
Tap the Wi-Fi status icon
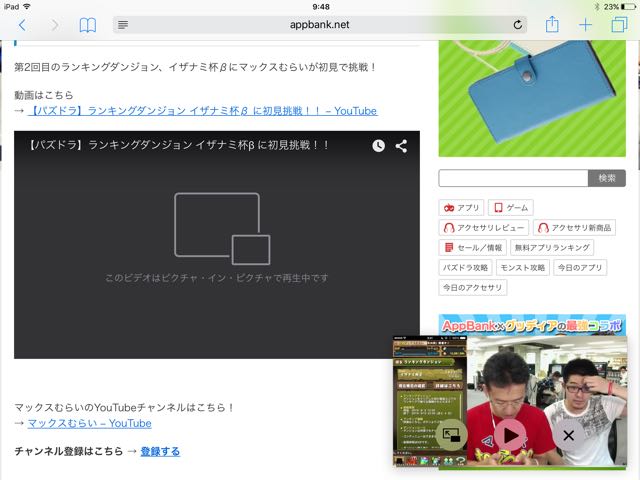point(27,7)
